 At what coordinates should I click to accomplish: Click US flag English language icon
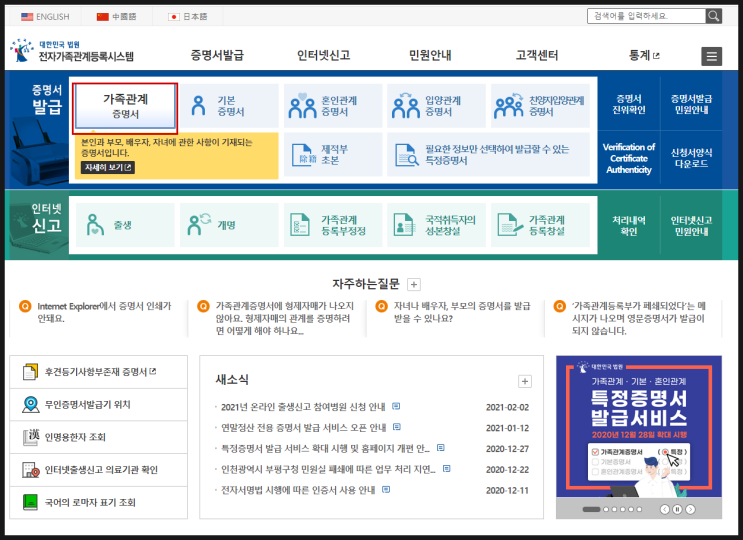27,17
